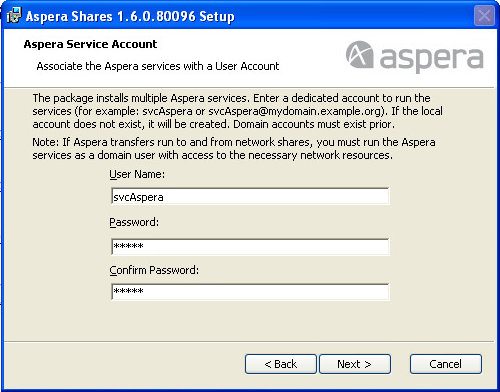Proceed with the Next button
The width and height of the screenshot is (500, 392).
point(355,364)
